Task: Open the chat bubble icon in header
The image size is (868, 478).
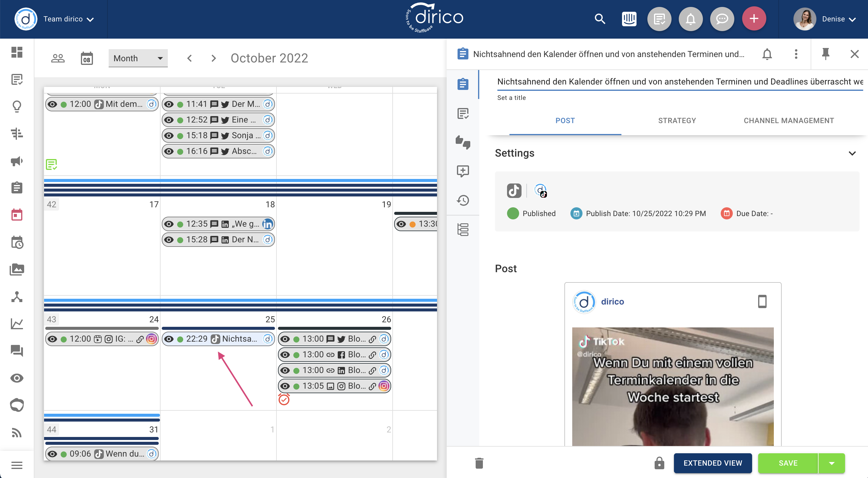Action: [722, 19]
